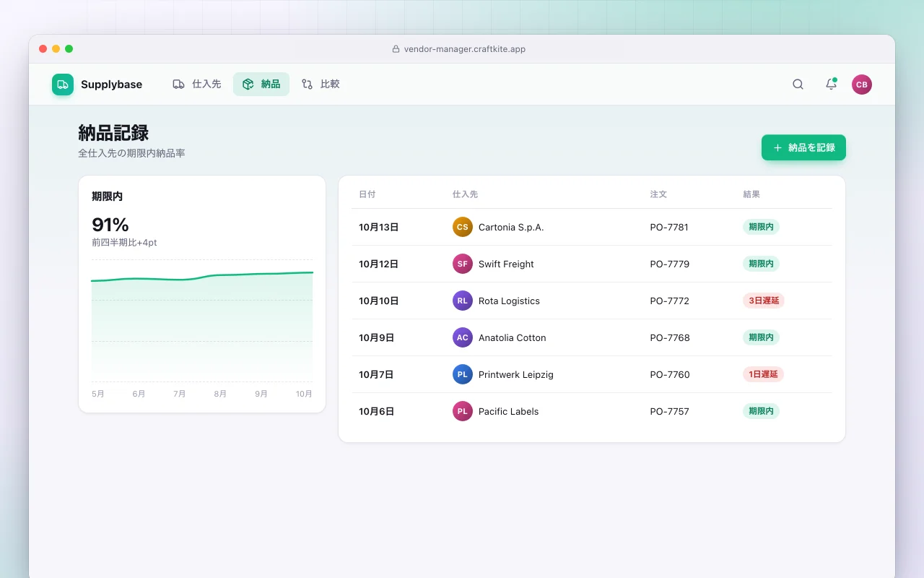The height and width of the screenshot is (578, 924).
Task: Click the Printwerk Leipzig PL avatar
Action: click(463, 374)
